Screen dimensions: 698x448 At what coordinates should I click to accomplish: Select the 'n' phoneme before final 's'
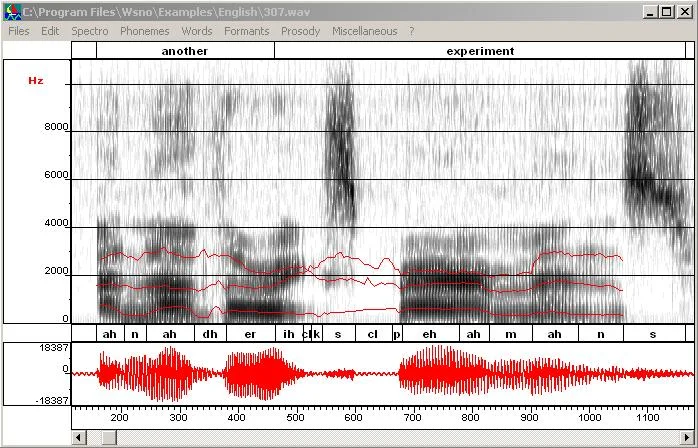(601, 334)
